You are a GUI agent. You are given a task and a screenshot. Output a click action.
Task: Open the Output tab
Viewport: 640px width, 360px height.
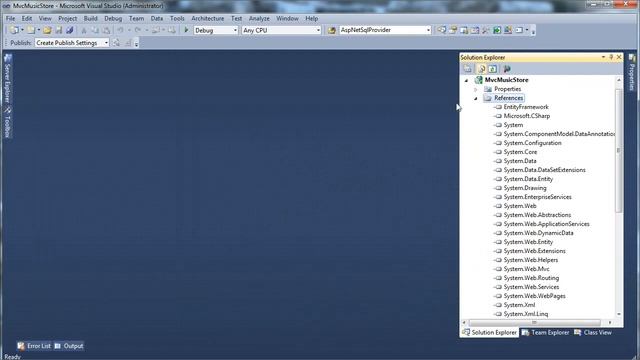pyautogui.click(x=69, y=346)
